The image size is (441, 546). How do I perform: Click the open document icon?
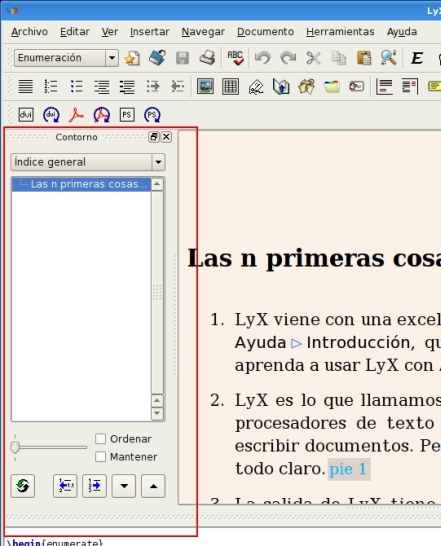click(x=157, y=58)
